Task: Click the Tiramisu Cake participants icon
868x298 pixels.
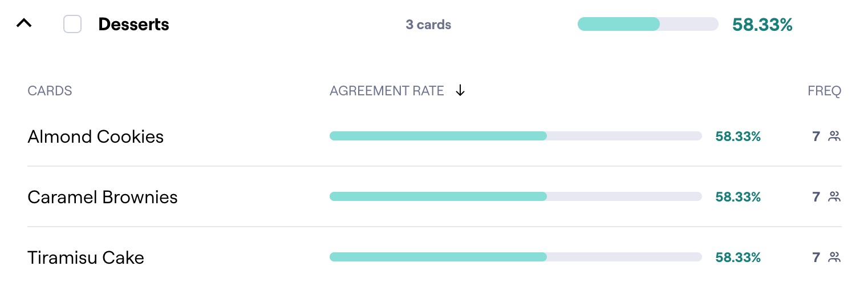Action: [x=834, y=257]
